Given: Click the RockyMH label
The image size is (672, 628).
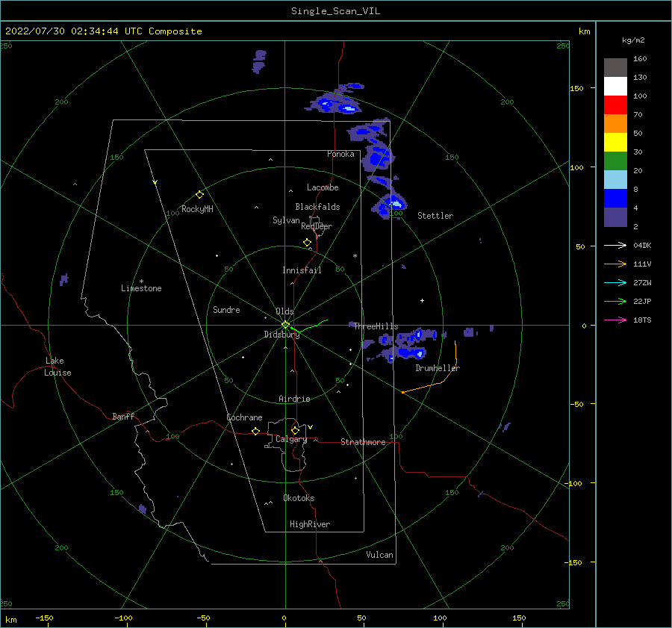Looking at the screenshot, I should (x=197, y=209).
